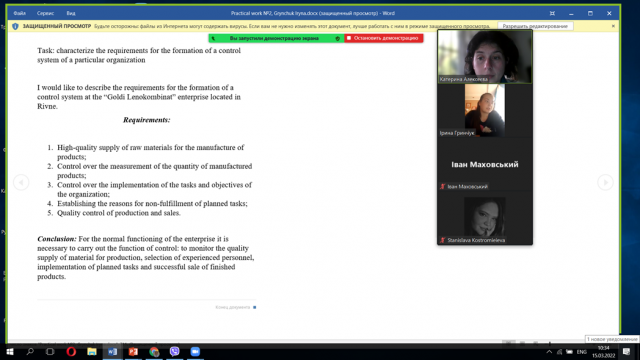640x360 pixels.
Task: Click the network icon in system tray
Action: pos(560,352)
